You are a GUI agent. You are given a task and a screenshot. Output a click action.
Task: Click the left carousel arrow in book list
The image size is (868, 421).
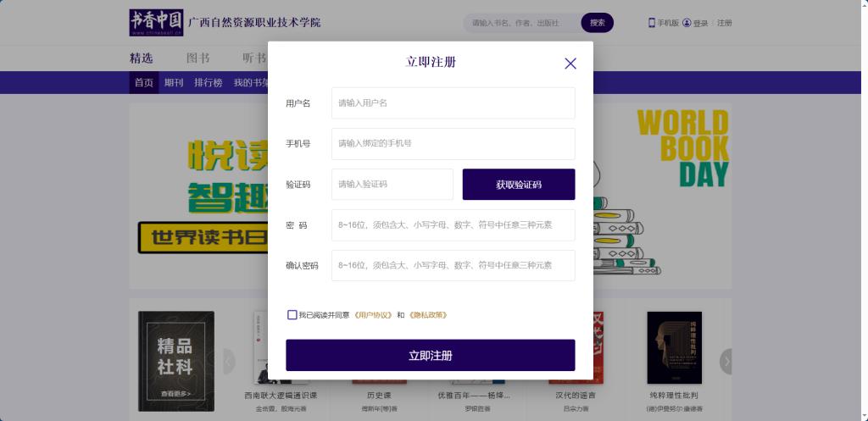(x=228, y=362)
